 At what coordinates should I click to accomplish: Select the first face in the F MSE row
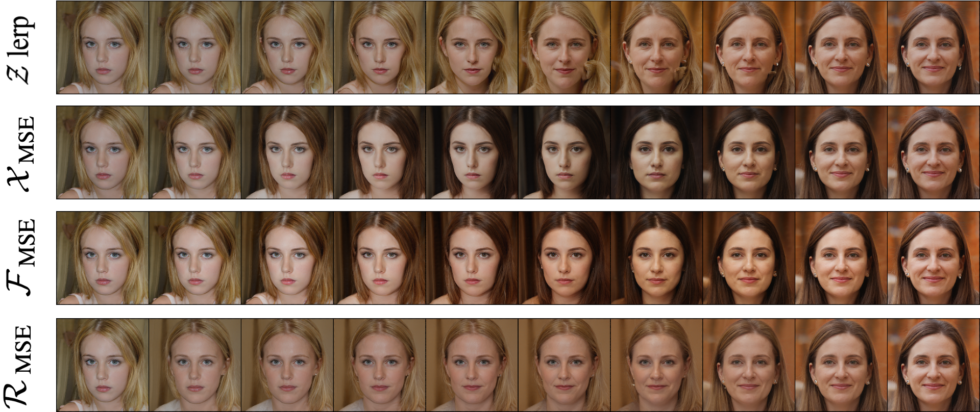[x=103, y=258]
